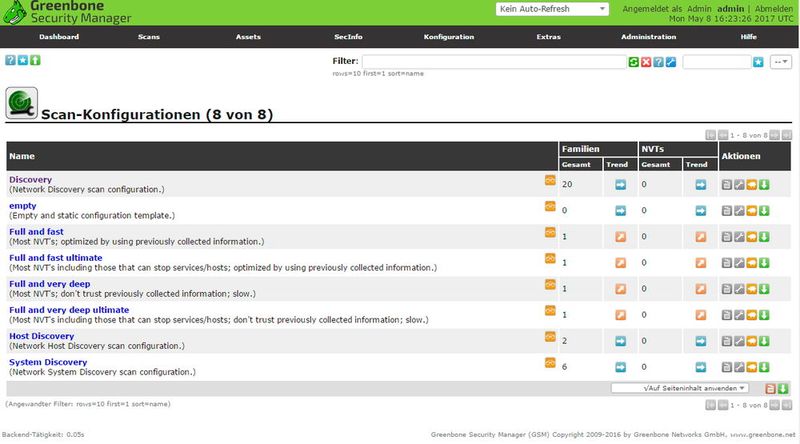The width and height of the screenshot is (800, 444).
Task: Click the green export icon for empty config
Action: (x=764, y=209)
